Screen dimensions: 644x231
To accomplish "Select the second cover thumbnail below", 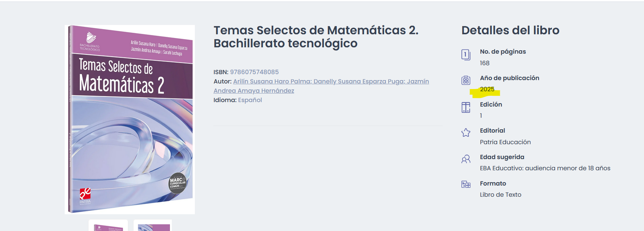I will click(x=153, y=226).
